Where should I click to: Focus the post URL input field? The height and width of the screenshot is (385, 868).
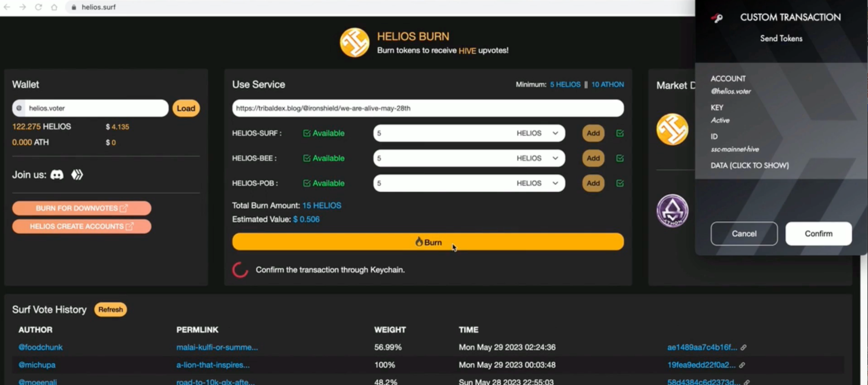point(428,108)
